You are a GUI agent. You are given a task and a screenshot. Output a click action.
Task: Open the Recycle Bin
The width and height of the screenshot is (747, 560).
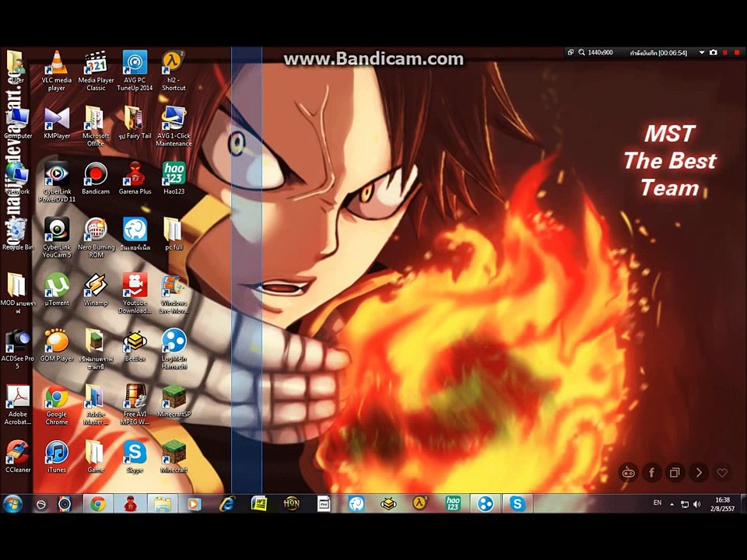click(18, 234)
